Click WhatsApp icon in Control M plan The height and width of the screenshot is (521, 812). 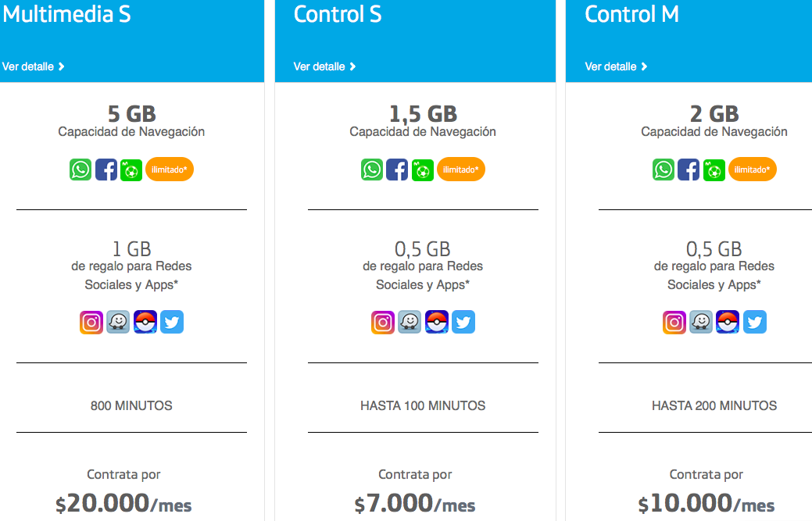pyautogui.click(x=664, y=170)
